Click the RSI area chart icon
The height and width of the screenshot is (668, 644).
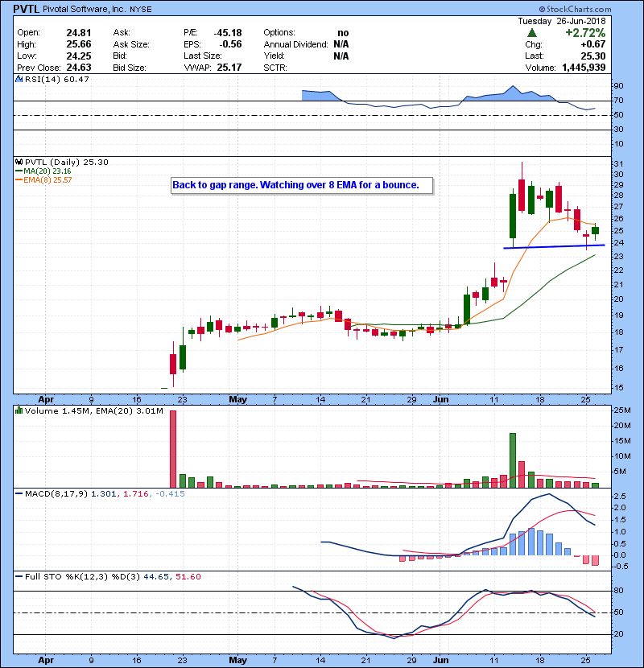tap(19, 79)
